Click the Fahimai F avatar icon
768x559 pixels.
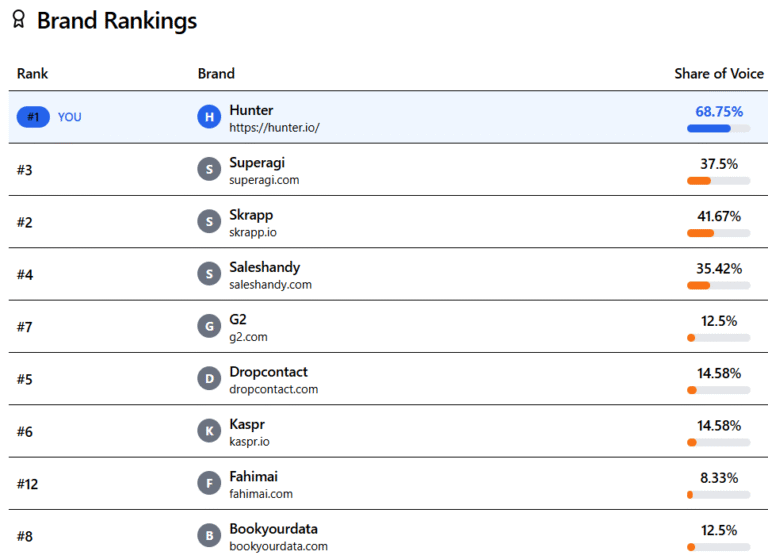pos(208,483)
